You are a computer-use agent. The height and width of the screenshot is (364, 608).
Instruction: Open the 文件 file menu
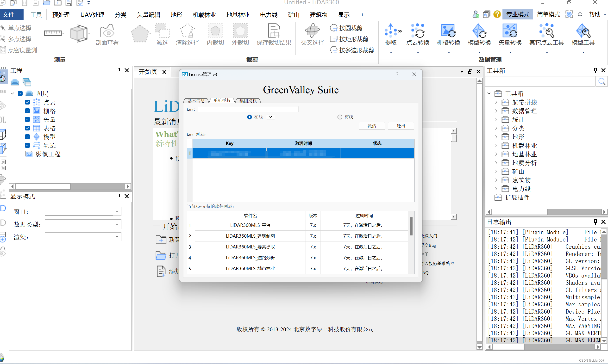[x=12, y=14]
